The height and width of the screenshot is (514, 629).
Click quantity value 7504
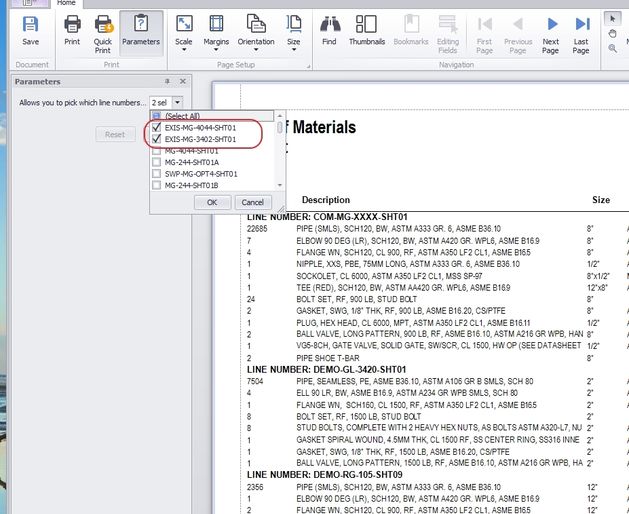[x=255, y=381]
